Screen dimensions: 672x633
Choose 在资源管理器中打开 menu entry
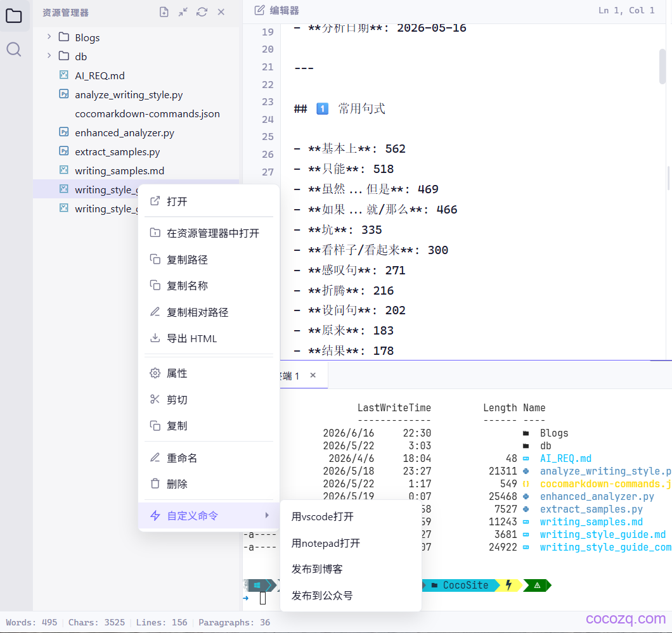pyautogui.click(x=209, y=233)
